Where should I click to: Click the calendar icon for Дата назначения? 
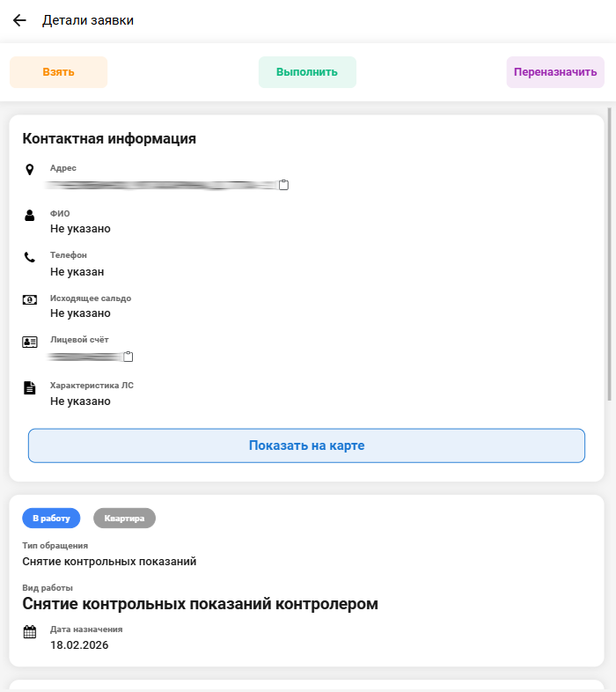pyautogui.click(x=30, y=632)
